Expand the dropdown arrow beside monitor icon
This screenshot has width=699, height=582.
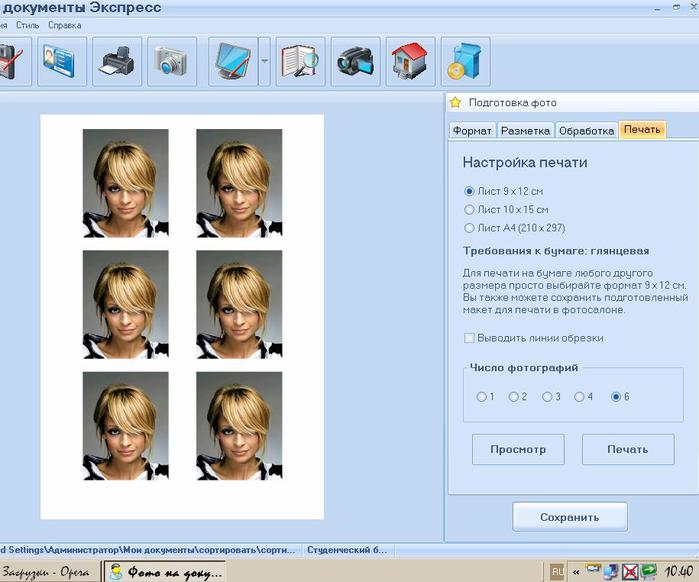[264, 61]
